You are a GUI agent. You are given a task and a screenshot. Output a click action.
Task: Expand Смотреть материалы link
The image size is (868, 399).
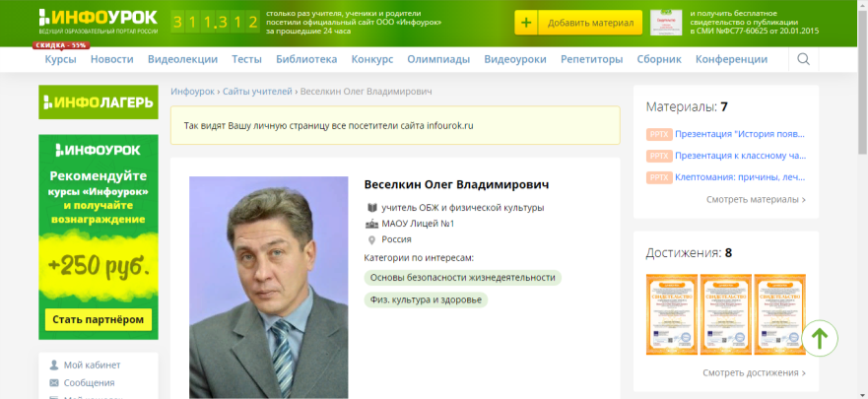[755, 199]
